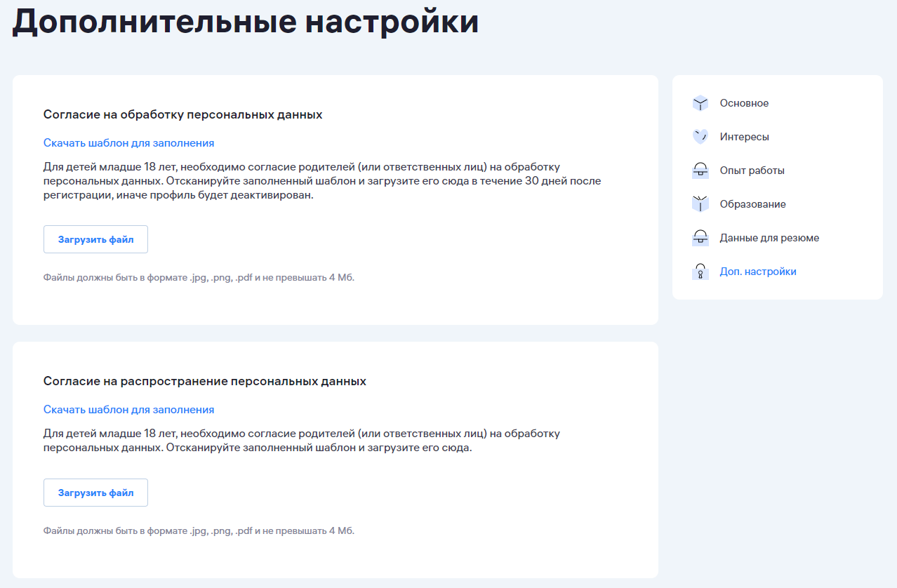Download template under data processing consent
This screenshot has width=897, height=588.
[x=128, y=143]
